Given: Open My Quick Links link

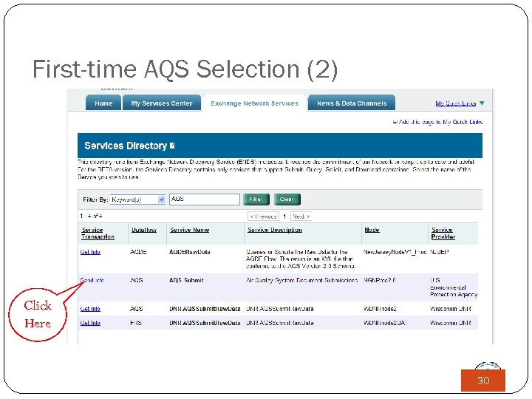Looking at the screenshot, I should tap(456, 103).
